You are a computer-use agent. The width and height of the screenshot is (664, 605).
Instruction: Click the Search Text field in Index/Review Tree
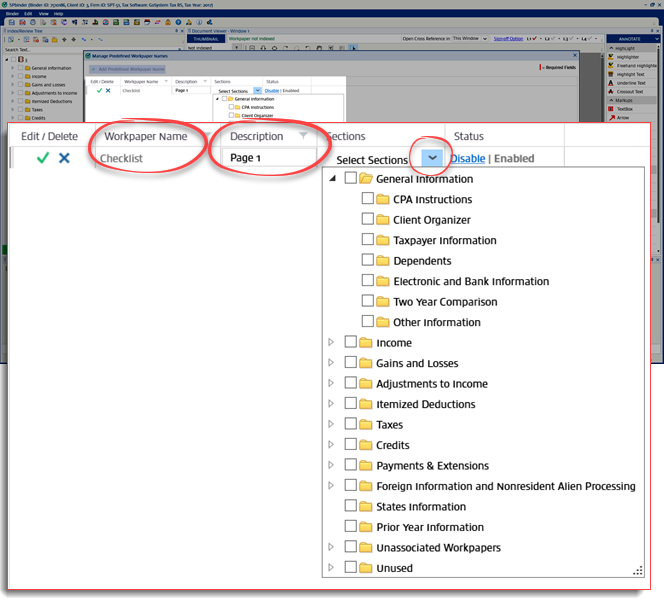(x=91, y=50)
